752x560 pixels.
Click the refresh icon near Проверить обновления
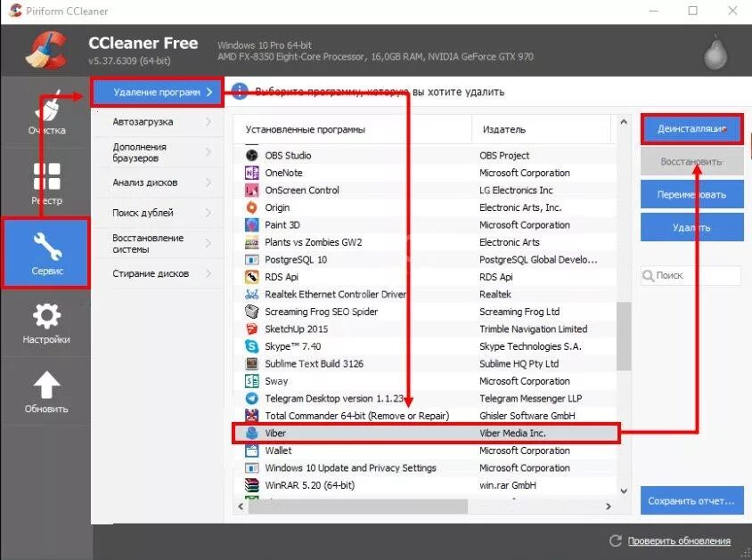pyautogui.click(x=616, y=540)
